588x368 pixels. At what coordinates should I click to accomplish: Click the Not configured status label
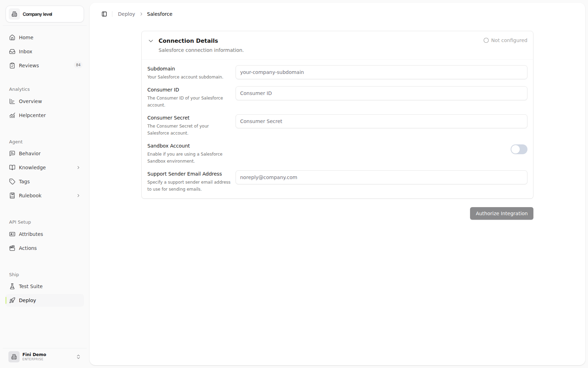[x=505, y=40]
